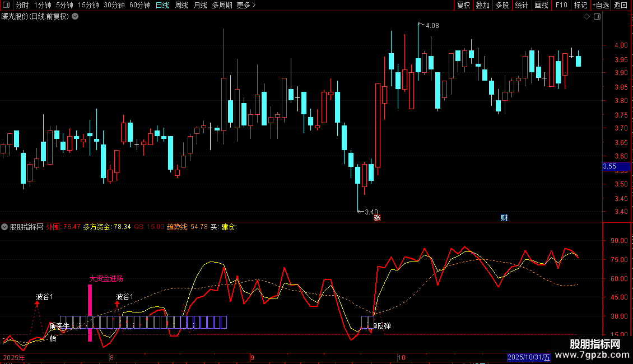Click the 3.55 price label on axis
Screen dimensions: 633x364
(616, 166)
